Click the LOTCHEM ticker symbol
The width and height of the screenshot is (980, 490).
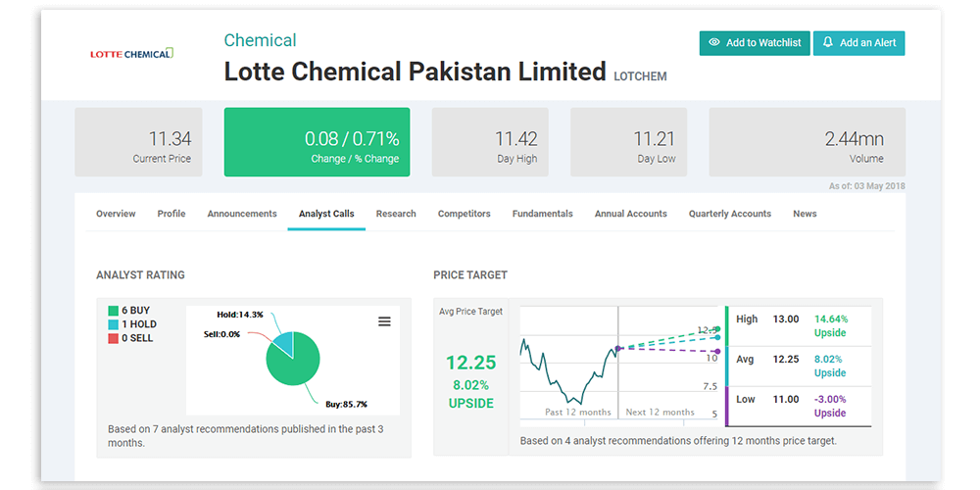(640, 76)
